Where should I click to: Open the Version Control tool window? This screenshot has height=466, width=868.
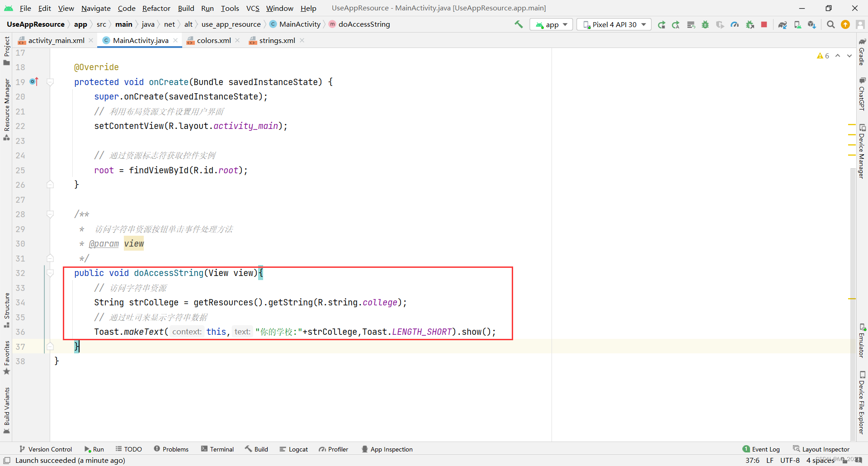point(45,449)
